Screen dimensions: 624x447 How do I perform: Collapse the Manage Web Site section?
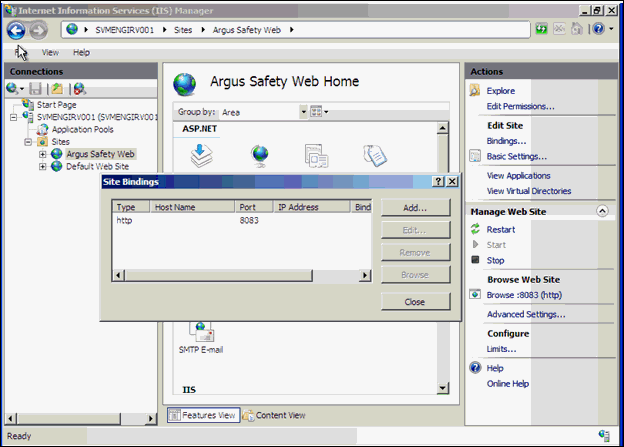pyautogui.click(x=602, y=211)
